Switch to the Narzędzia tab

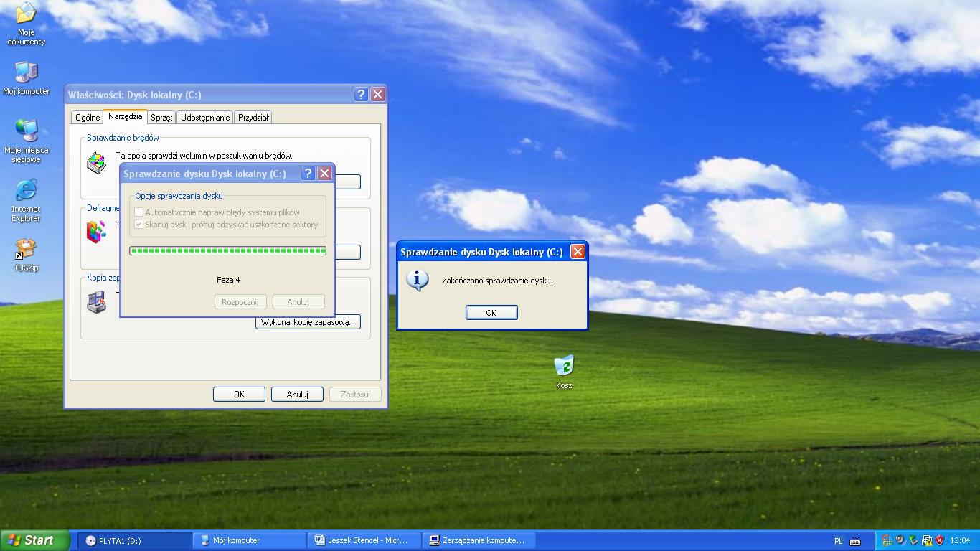coord(126,116)
